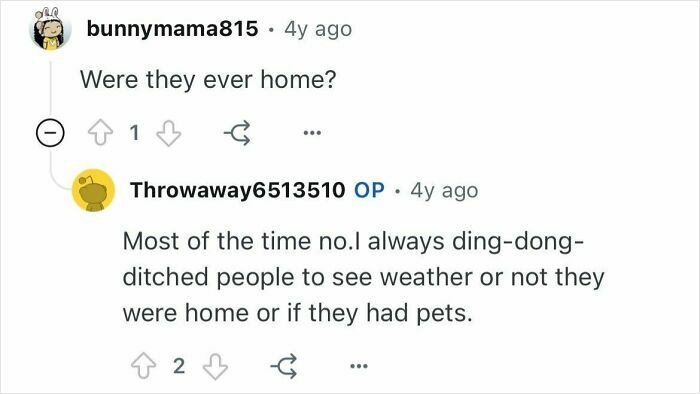Open Throwaway6513510's yellow Snoo avatar
700x394 pixels.
pos(93,190)
